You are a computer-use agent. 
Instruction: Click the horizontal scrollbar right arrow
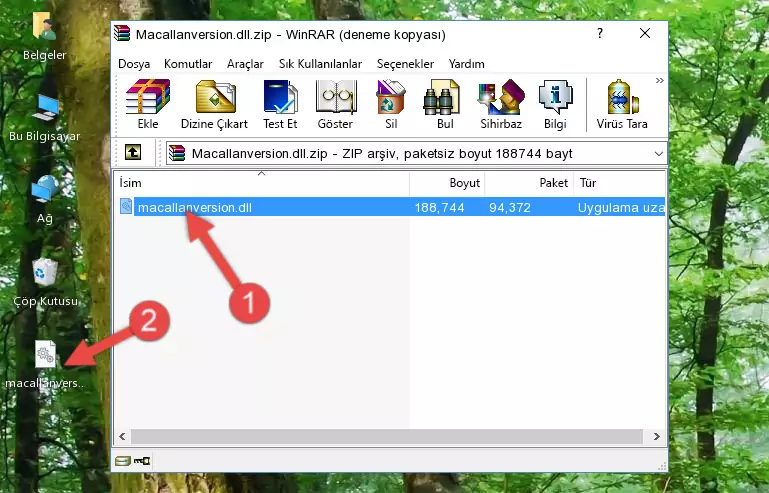[x=656, y=436]
